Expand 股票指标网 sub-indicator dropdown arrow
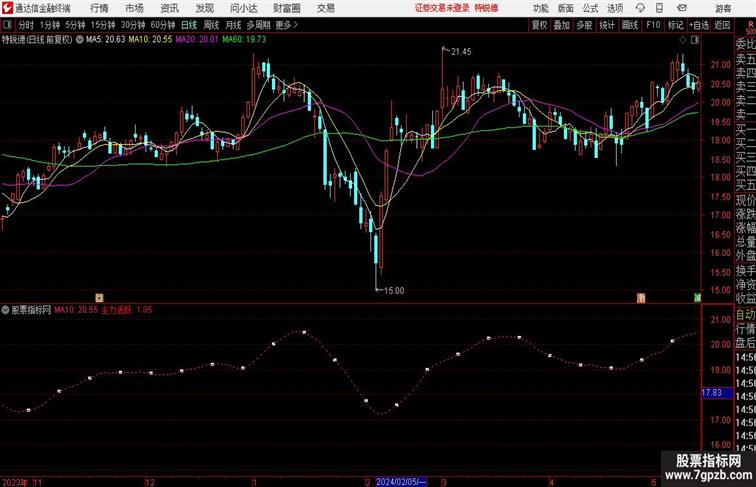This screenshot has width=756, height=487. 5,310
